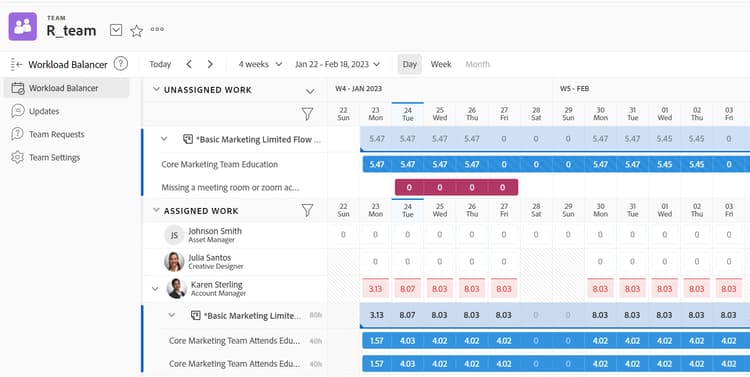The image size is (750, 377).
Task: Select Karen Sterling's 3.13 overallocated cell on Mon 23
Action: 375,288
